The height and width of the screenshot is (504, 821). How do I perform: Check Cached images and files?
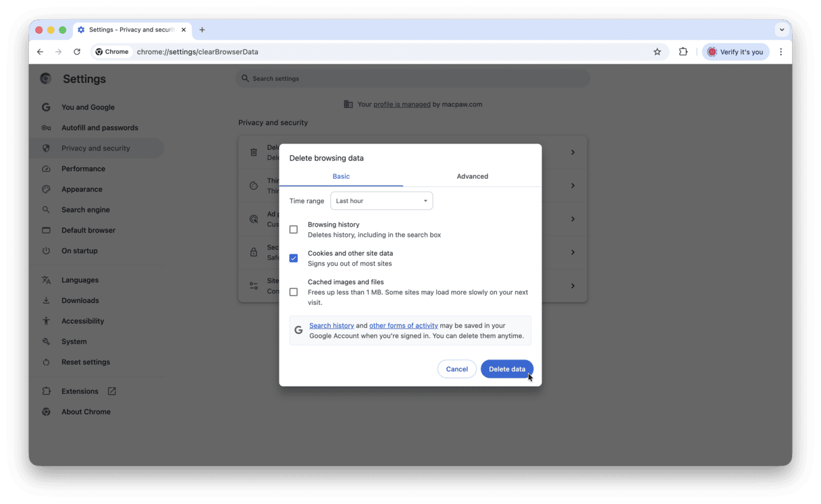[x=294, y=291]
